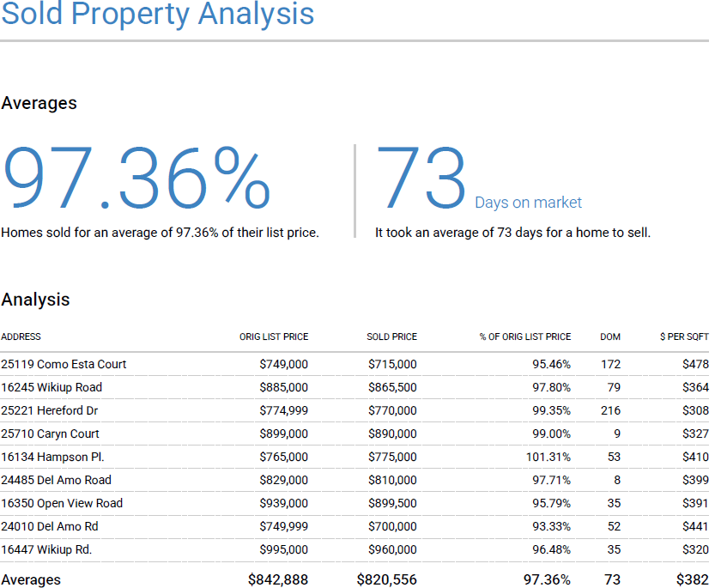Select address "16350 Open View Road"
The image size is (715, 588).
click(62, 503)
